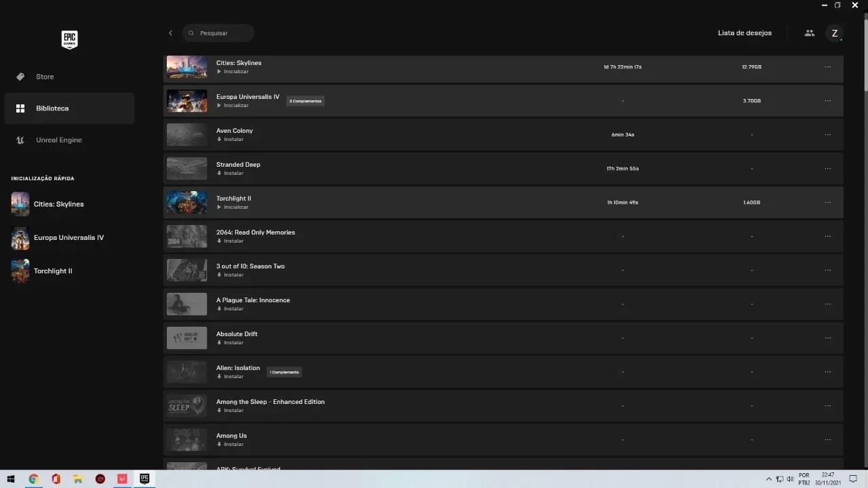Open three-dot menu for Aven Colony
Screen dimensions: 868x488
827,135
